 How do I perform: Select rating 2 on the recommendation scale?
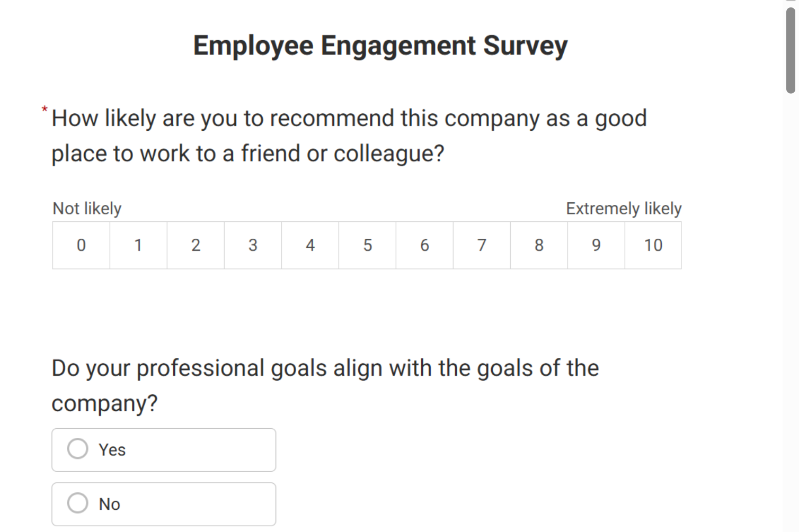(x=196, y=245)
